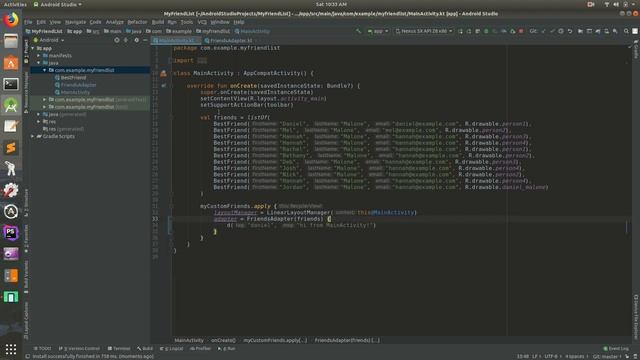This screenshot has width=640, height=360.
Task: Click the Search Everywhere magnifier icon
Action: (x=626, y=31)
